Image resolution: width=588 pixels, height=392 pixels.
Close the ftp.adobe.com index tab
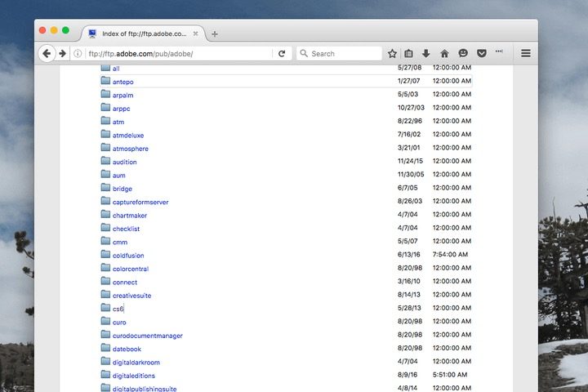(x=196, y=33)
